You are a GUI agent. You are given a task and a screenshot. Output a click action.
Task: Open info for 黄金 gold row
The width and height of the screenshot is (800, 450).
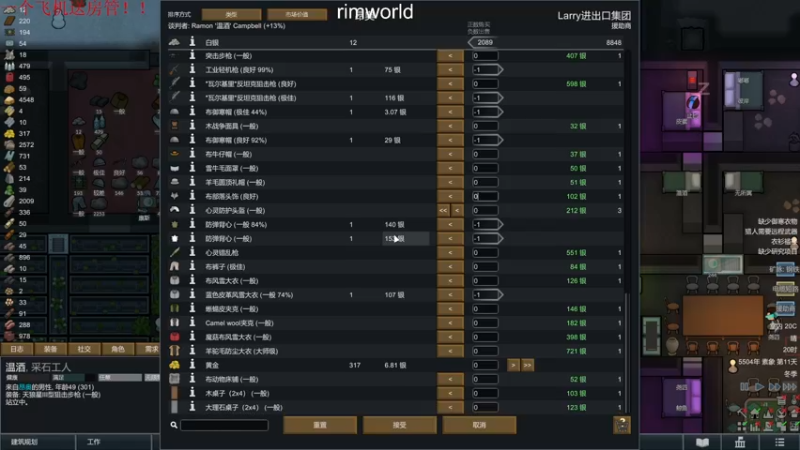(192, 365)
